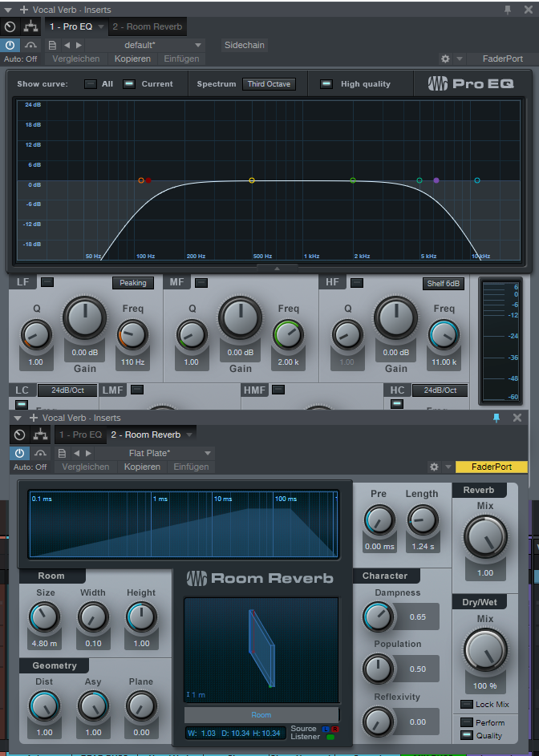Go to next preset in Room Reverb window
This screenshot has height=756, width=539.
tap(88, 453)
